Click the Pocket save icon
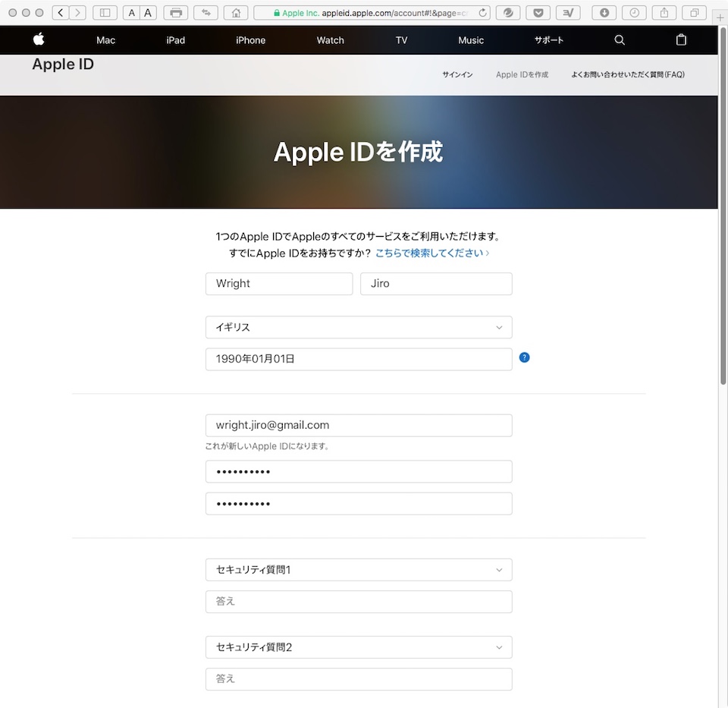728x708 pixels. 538,13
